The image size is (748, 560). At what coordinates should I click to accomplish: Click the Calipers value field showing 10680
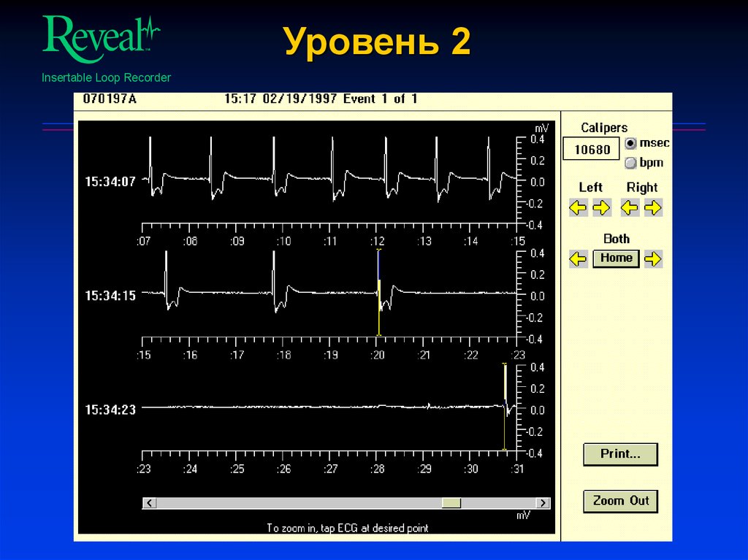click(590, 149)
